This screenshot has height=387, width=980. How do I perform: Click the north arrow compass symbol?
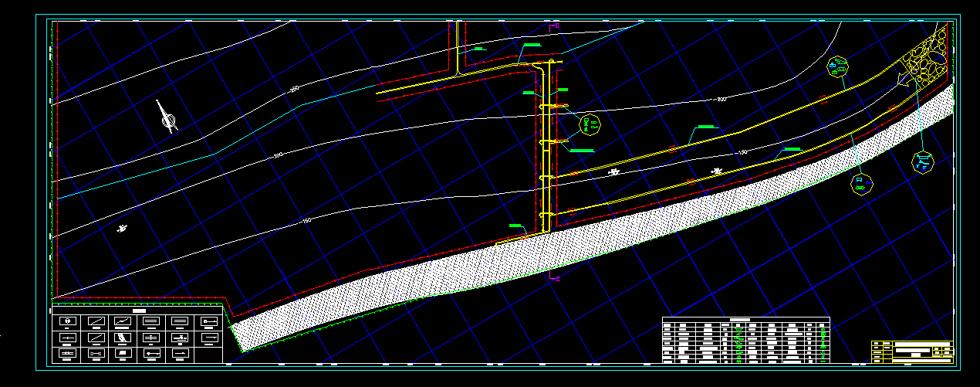pyautogui.click(x=167, y=117)
